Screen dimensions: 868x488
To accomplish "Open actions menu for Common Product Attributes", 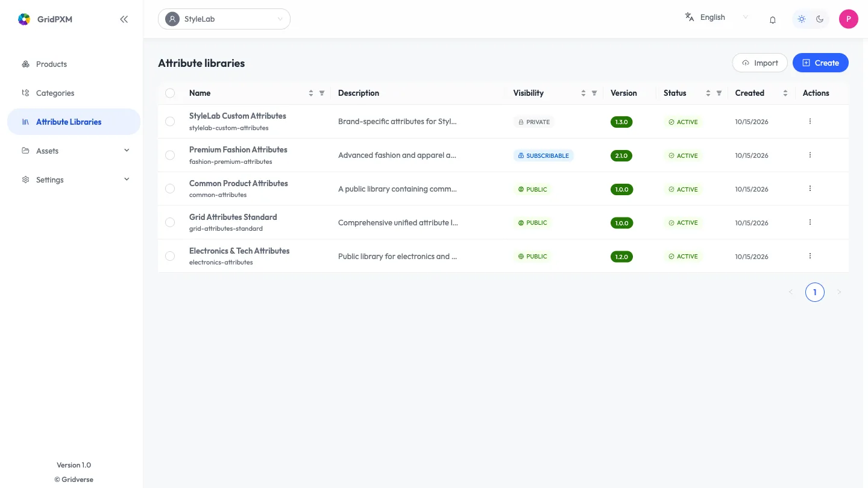I will pos(810,189).
